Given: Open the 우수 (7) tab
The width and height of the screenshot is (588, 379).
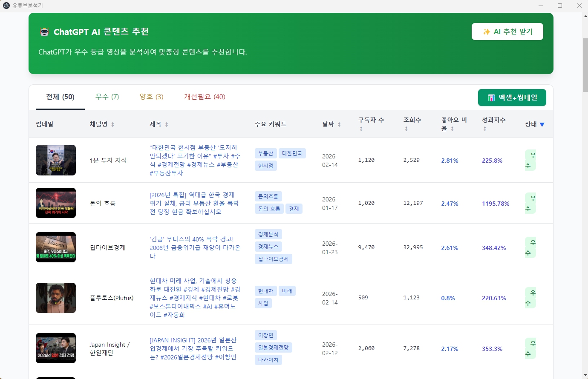Looking at the screenshot, I should (x=107, y=97).
